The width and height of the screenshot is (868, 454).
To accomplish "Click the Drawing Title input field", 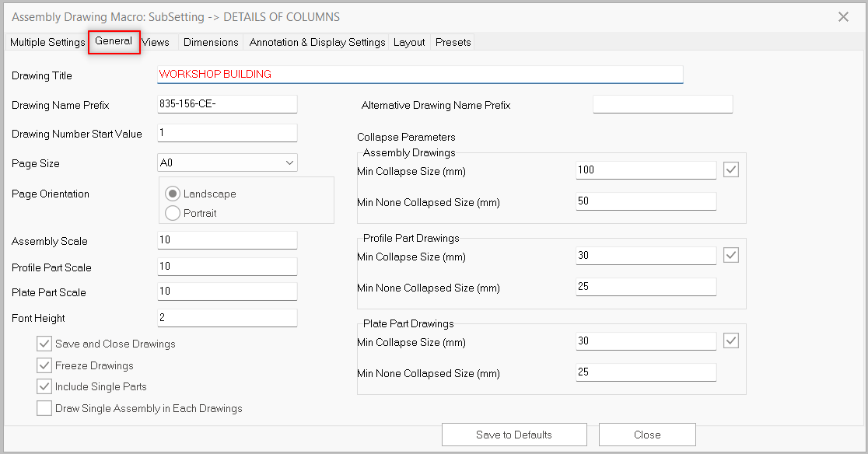I will [x=420, y=75].
